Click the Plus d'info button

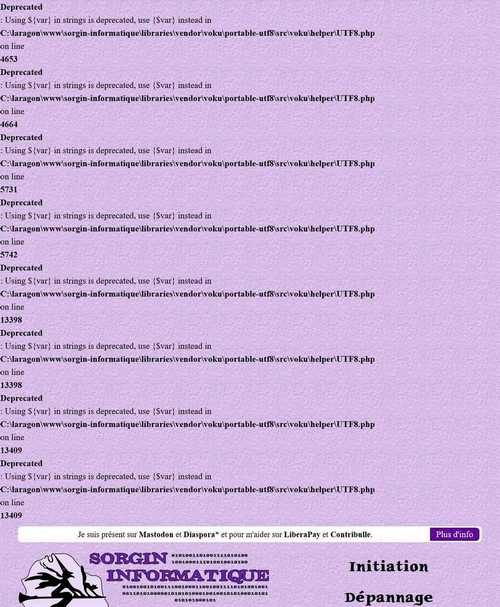[454, 534]
